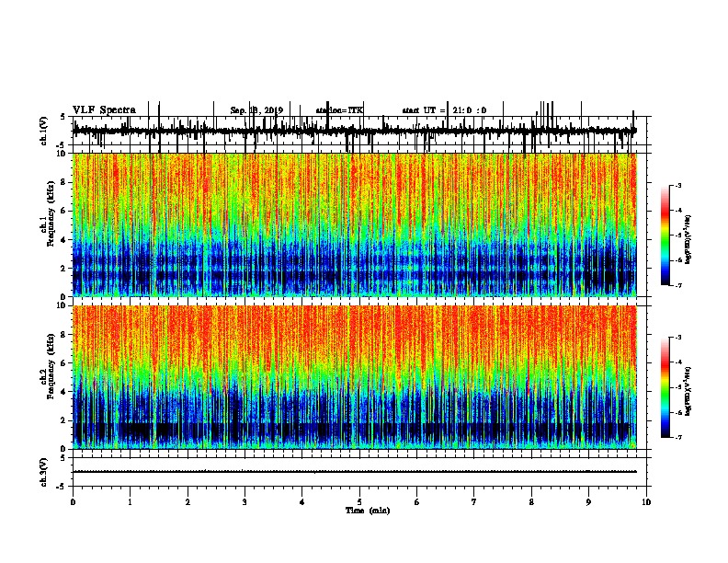Click the flat ch.3 voltage trace
The width and height of the screenshot is (728, 563).
[355, 472]
